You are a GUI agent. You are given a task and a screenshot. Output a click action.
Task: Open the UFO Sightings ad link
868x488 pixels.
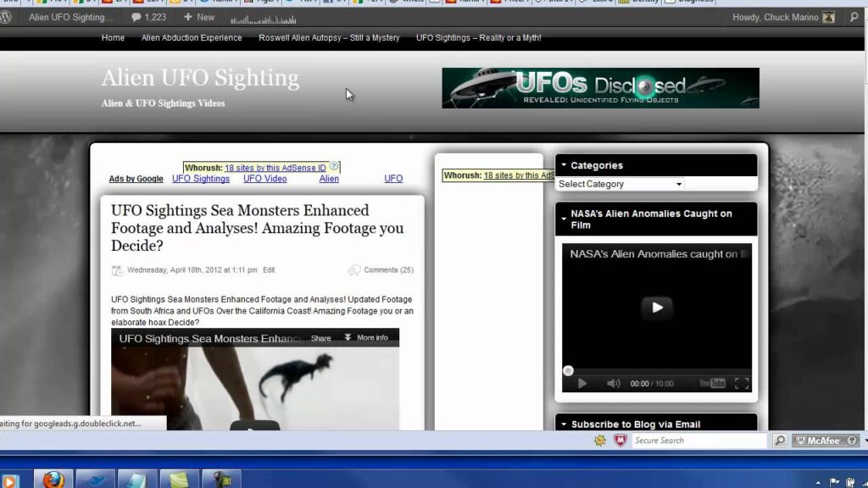pyautogui.click(x=200, y=179)
